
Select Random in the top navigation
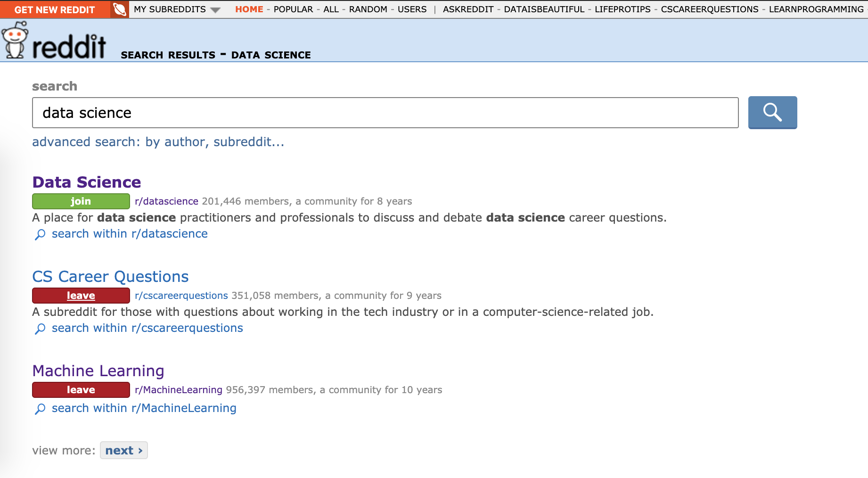(368, 9)
